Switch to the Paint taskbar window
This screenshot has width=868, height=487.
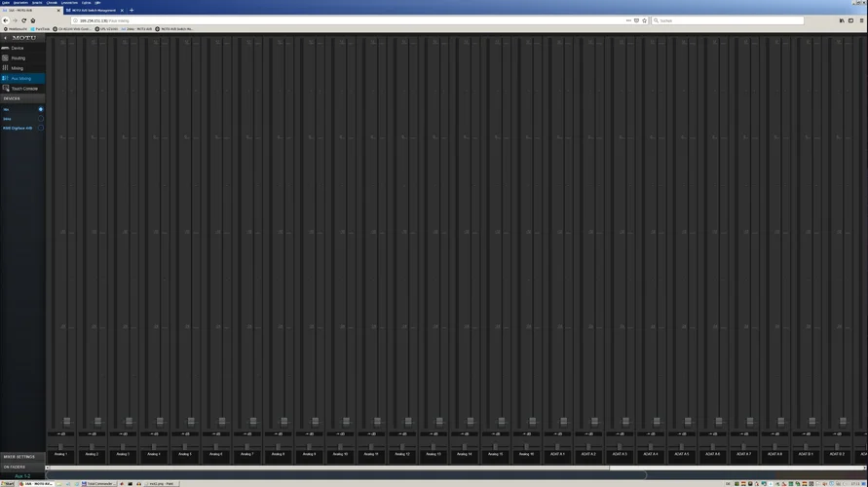click(161, 484)
